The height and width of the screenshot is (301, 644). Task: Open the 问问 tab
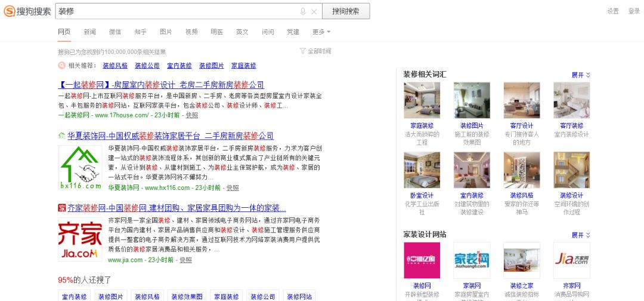pyautogui.click(x=268, y=32)
